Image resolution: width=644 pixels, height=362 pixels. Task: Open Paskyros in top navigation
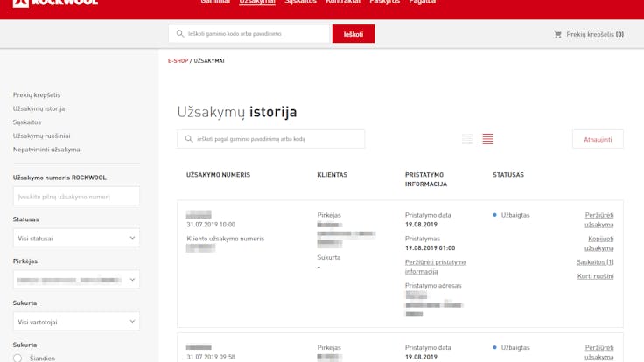384,2
